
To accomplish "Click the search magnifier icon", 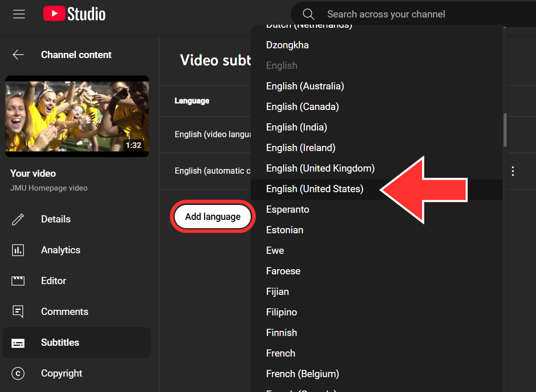I will 308,14.
